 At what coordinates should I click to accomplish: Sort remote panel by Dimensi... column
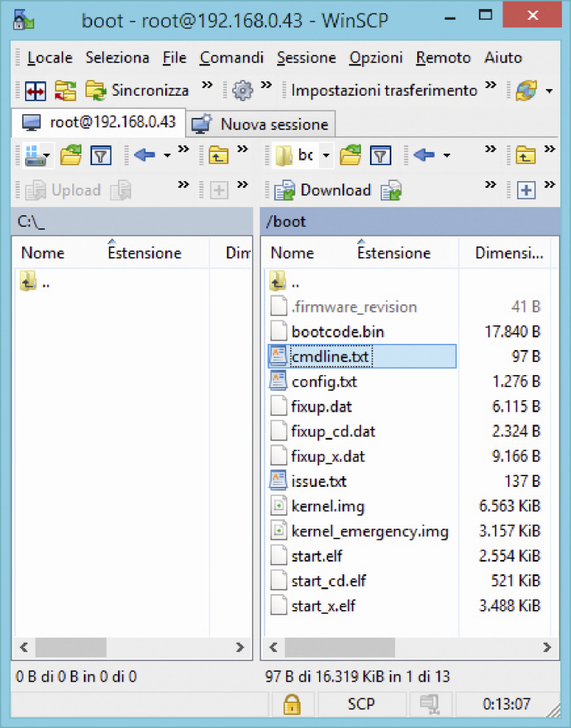click(509, 253)
